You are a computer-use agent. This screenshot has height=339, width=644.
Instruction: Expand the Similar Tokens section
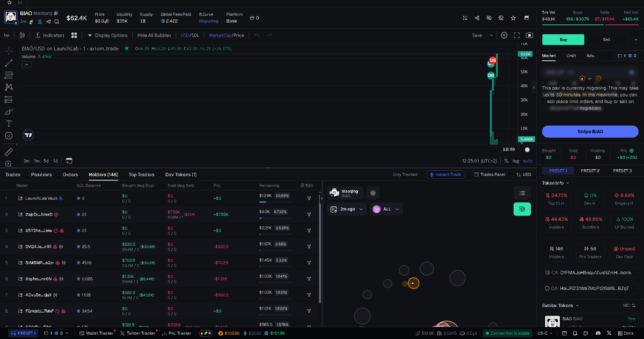coord(560,305)
